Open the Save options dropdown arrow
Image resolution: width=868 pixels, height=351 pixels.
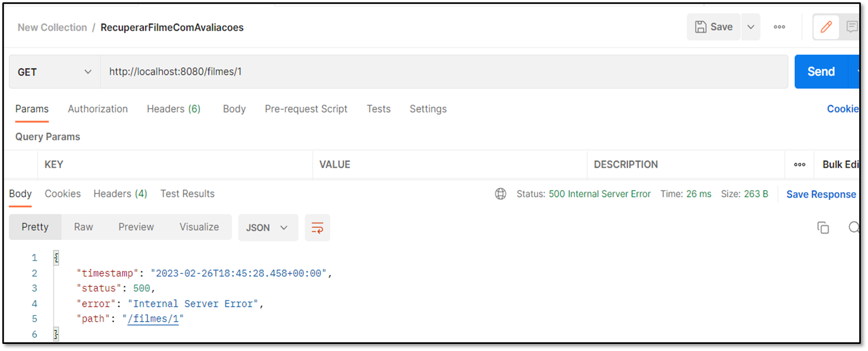point(751,27)
